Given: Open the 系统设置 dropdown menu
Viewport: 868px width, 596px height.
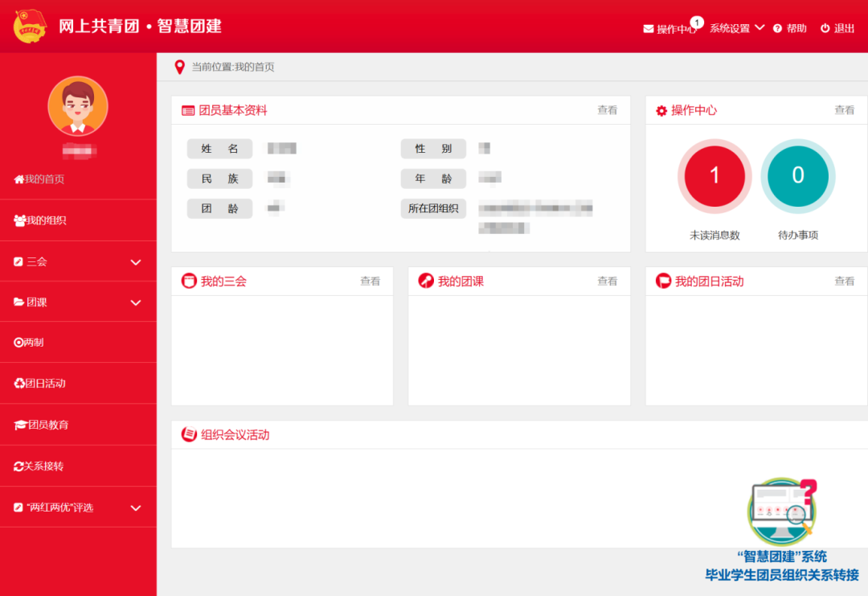Looking at the screenshot, I should 736,28.
